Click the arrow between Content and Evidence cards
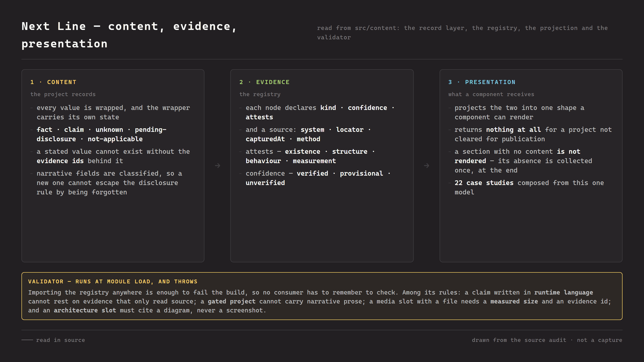 (x=218, y=166)
